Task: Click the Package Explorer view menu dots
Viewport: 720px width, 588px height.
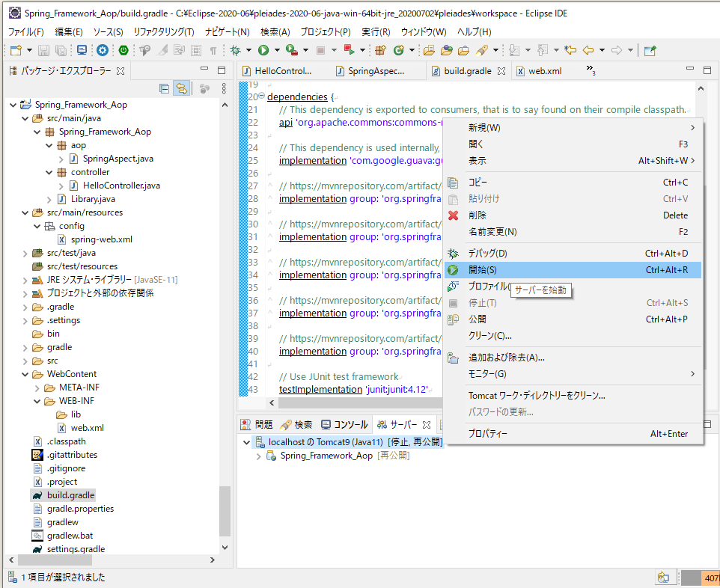Action: [x=224, y=88]
